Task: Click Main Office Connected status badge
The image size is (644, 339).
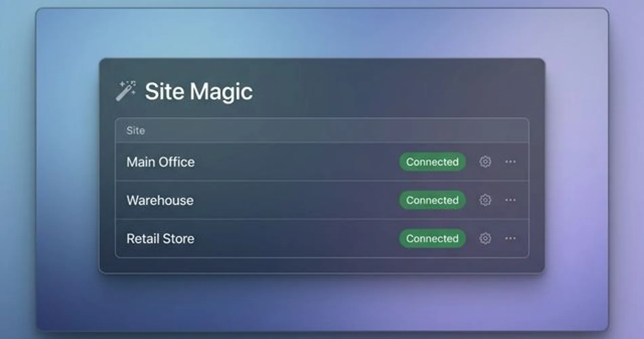Action: 432,162
